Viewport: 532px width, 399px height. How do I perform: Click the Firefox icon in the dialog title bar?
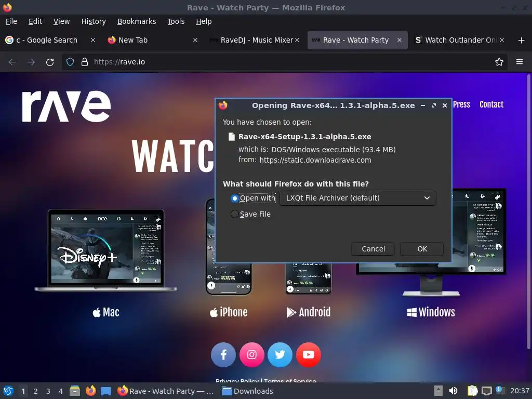click(223, 105)
